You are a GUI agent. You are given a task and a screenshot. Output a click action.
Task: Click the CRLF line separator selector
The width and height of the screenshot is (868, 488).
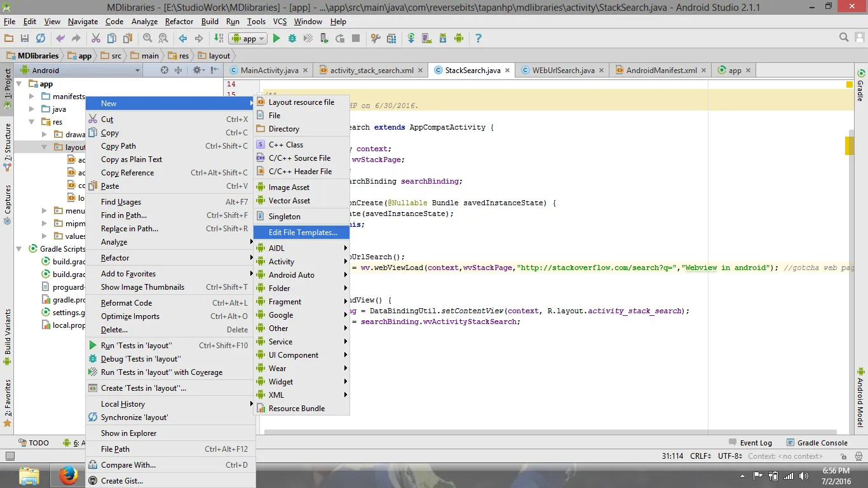tap(700, 456)
